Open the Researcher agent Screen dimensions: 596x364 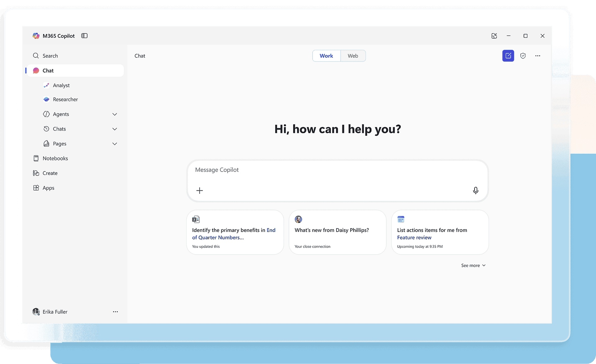click(x=65, y=99)
